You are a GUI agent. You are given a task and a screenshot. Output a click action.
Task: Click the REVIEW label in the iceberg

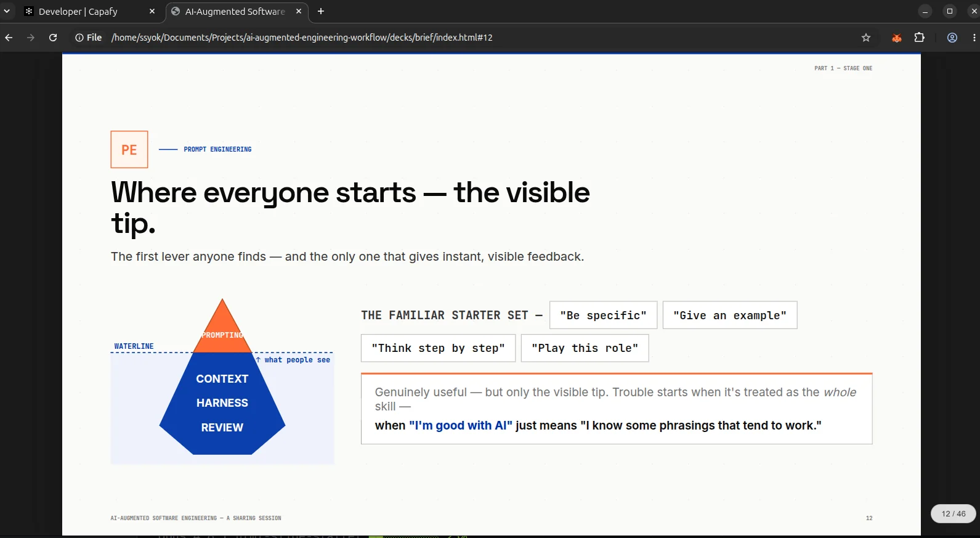point(222,428)
